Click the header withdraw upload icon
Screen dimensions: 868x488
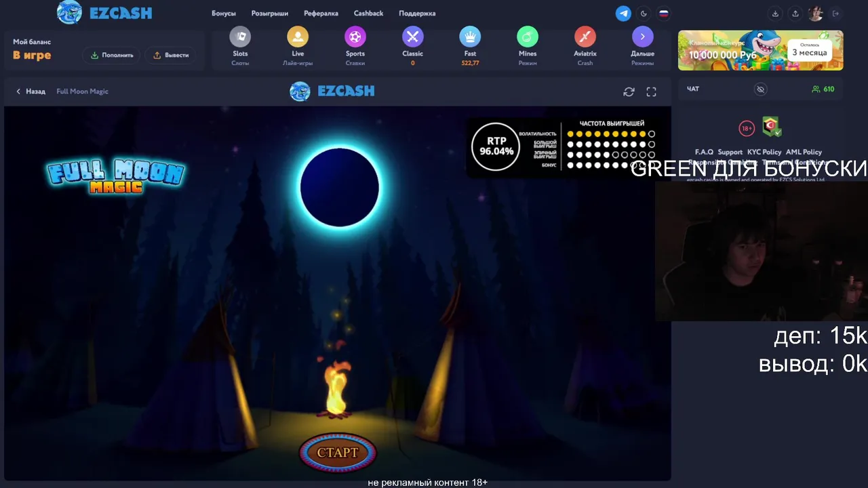pos(795,14)
